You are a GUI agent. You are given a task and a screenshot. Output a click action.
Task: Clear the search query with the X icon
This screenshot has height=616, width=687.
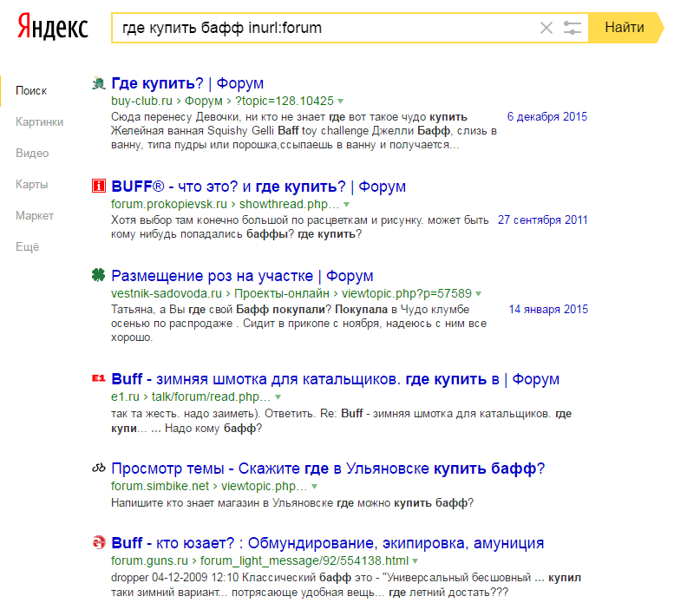546,28
